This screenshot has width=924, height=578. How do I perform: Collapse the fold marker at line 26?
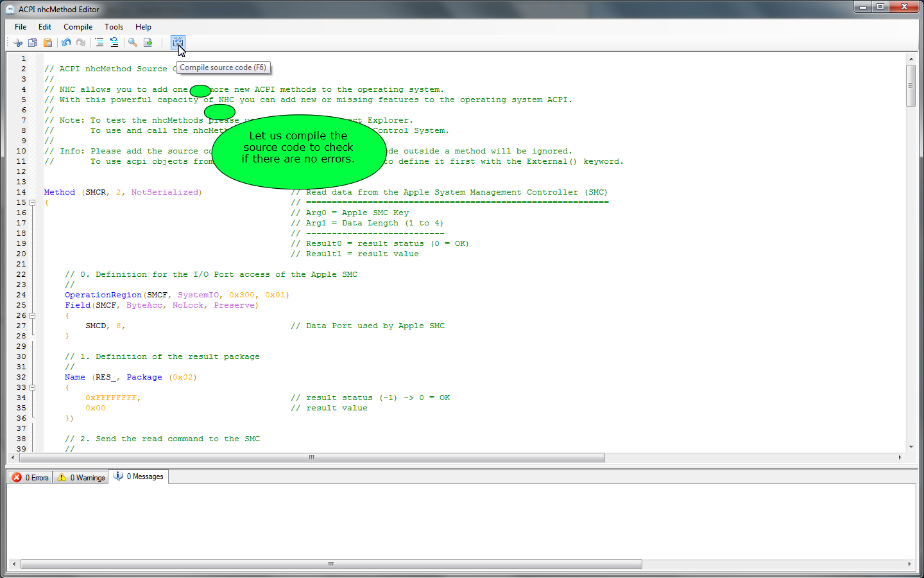click(32, 315)
